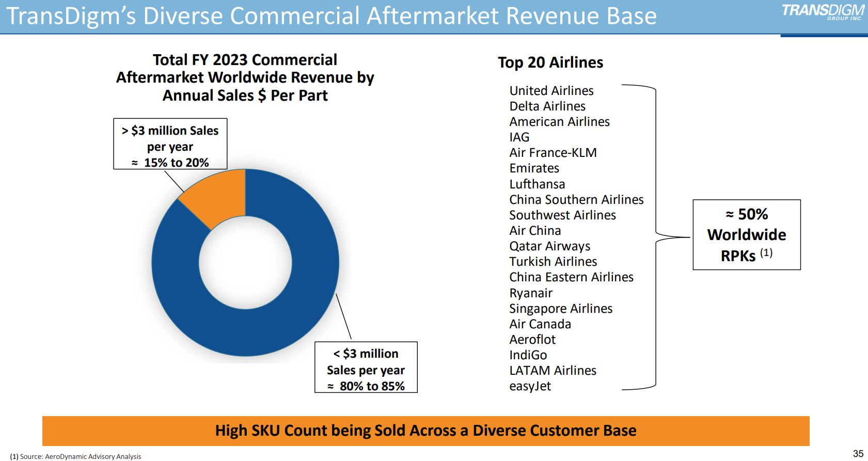Select the '> $3 million Sales per year' callout box
The image size is (868, 461).
[170, 144]
